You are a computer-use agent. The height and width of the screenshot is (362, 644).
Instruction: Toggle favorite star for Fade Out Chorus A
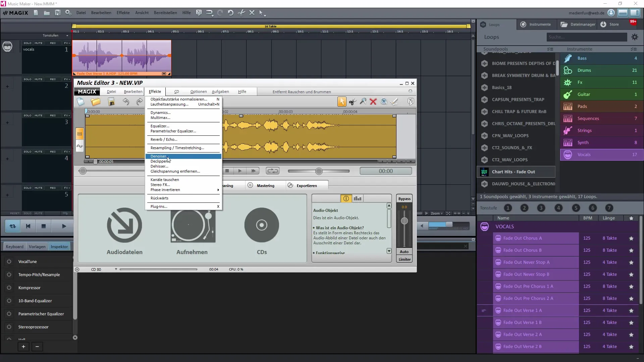tap(631, 238)
